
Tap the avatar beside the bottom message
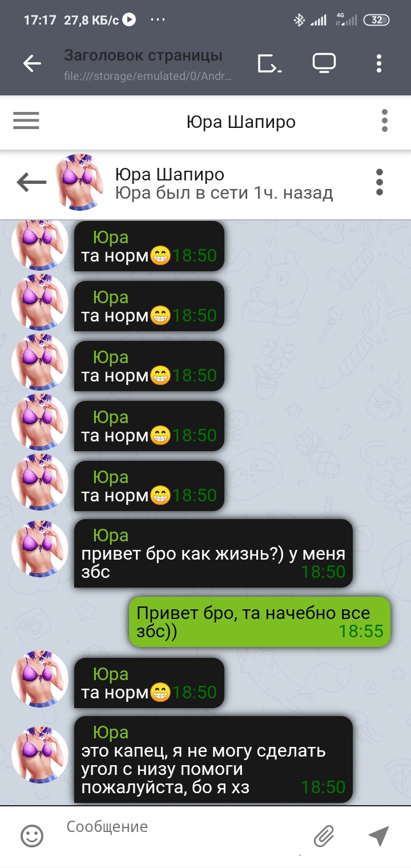pyautogui.click(x=40, y=754)
